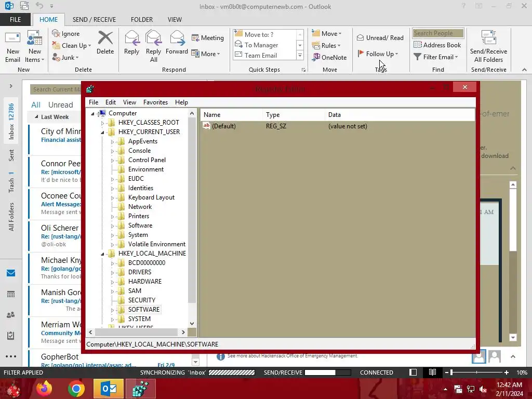
Task: Switch to the VIEW ribbon tab
Action: pos(175,19)
